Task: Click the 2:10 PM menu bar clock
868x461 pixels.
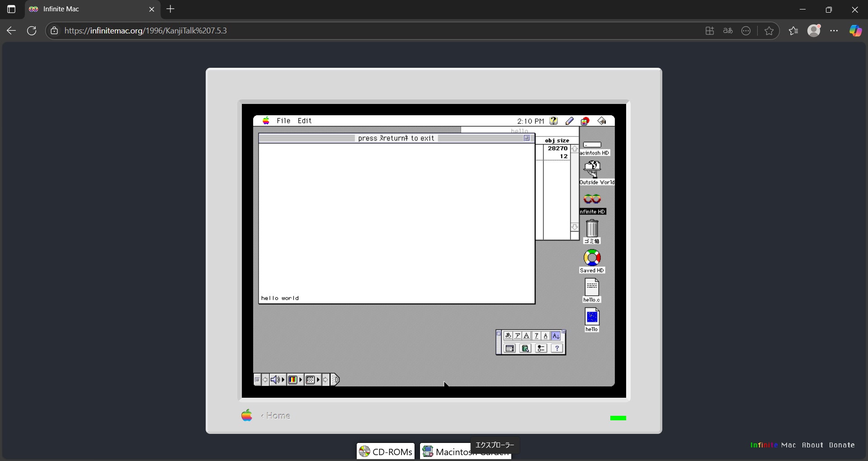Action: tap(530, 121)
